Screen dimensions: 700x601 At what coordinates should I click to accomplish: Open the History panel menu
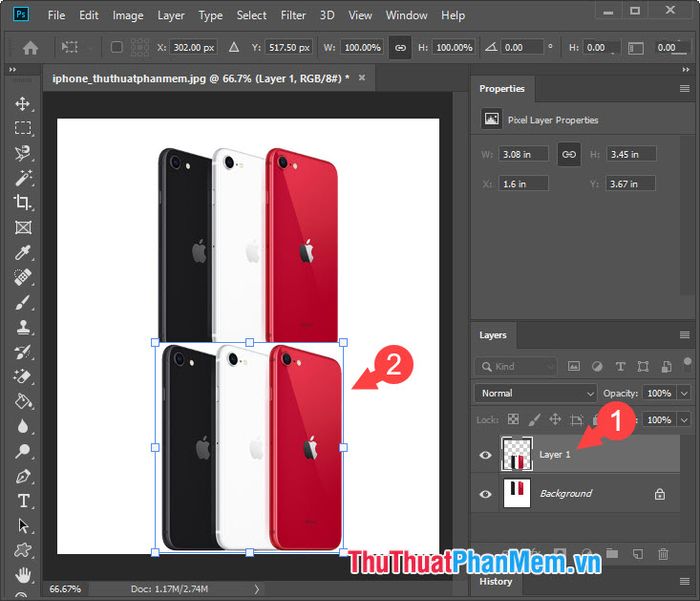click(684, 581)
